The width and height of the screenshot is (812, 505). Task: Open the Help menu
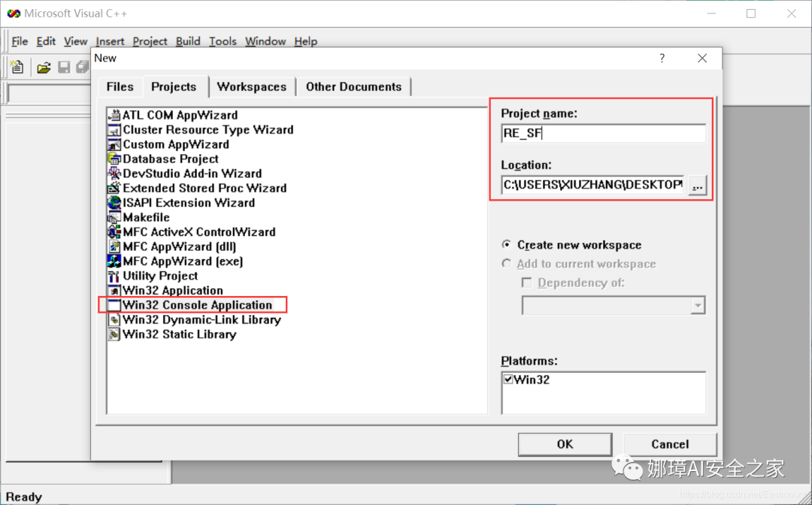pyautogui.click(x=305, y=41)
